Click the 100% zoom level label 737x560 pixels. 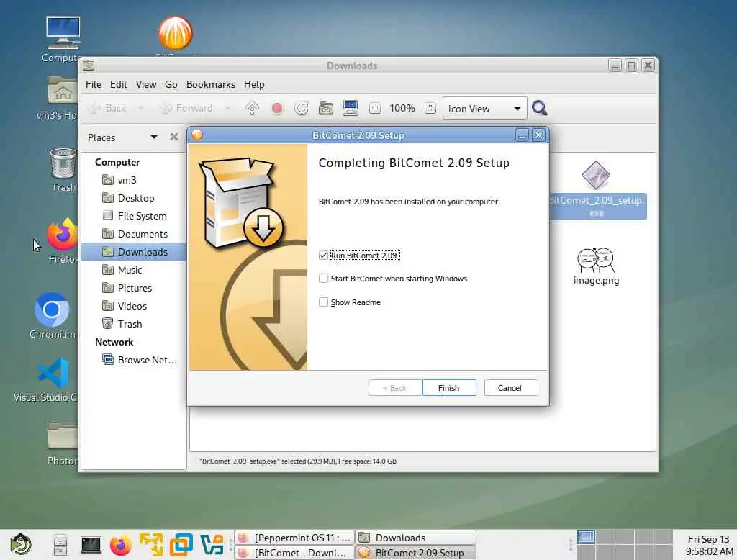[402, 109]
